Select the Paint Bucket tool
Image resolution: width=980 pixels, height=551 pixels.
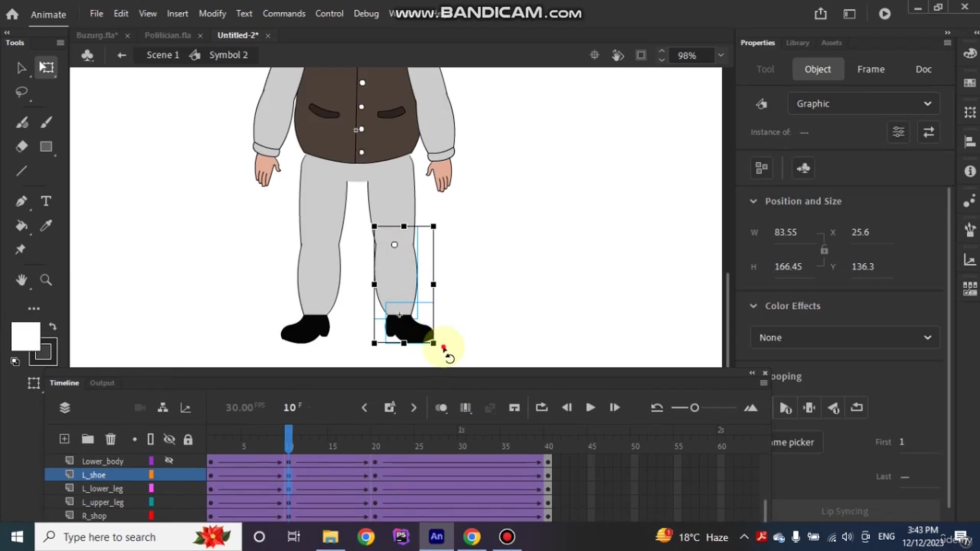click(22, 226)
